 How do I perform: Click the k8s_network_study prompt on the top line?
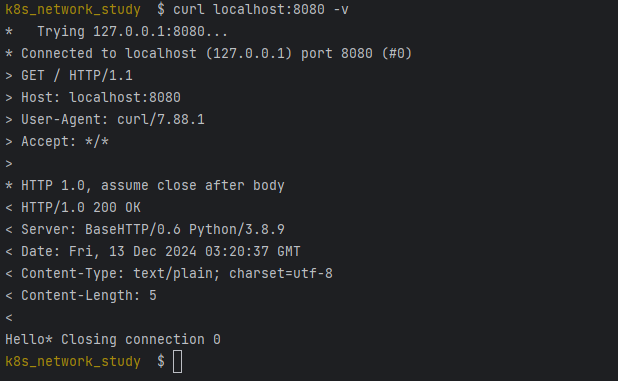73,9
